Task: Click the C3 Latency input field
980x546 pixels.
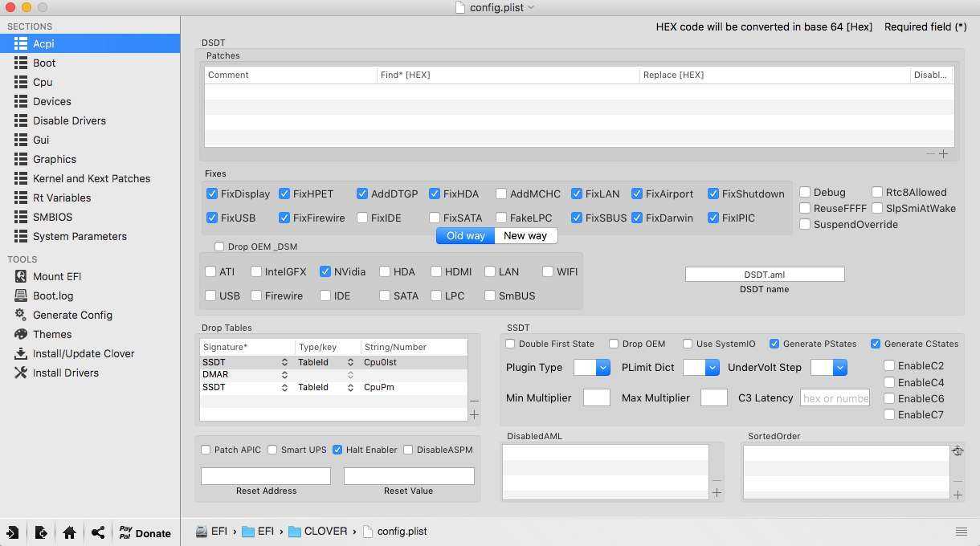Action: (x=835, y=397)
